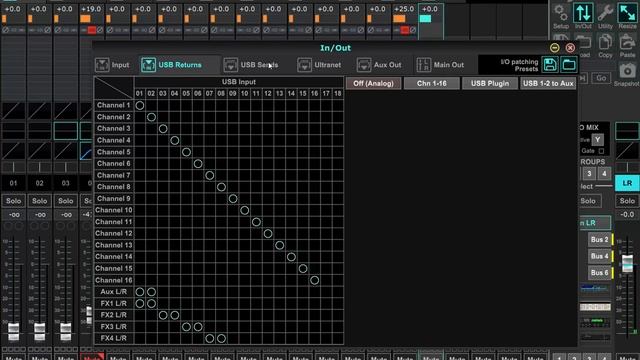Image resolution: width=640 pixels, height=360 pixels.
Task: Open the USB Sends tab
Action: click(251, 65)
